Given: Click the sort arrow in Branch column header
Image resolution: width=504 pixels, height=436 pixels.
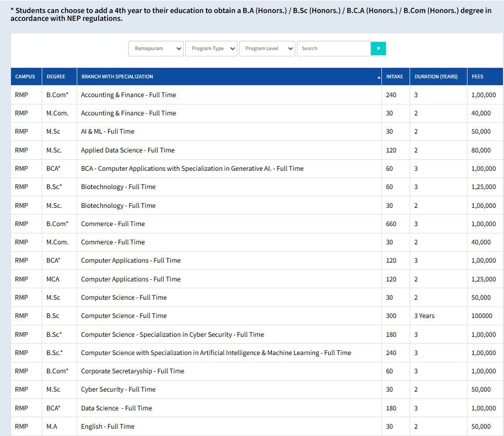Looking at the screenshot, I should [379, 77].
